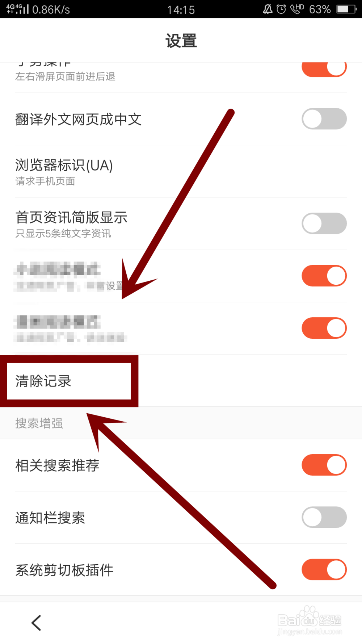The height and width of the screenshot is (644, 362).
Task: Turn off second blurred setting toggle
Action: (x=324, y=328)
